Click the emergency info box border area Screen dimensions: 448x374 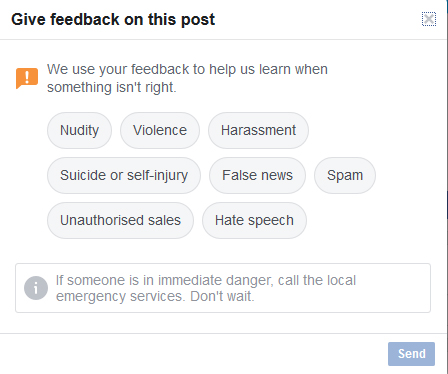click(x=223, y=288)
